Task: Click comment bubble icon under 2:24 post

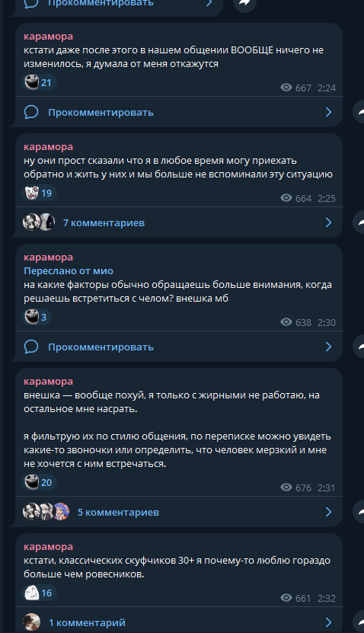Action: pyautogui.click(x=31, y=112)
